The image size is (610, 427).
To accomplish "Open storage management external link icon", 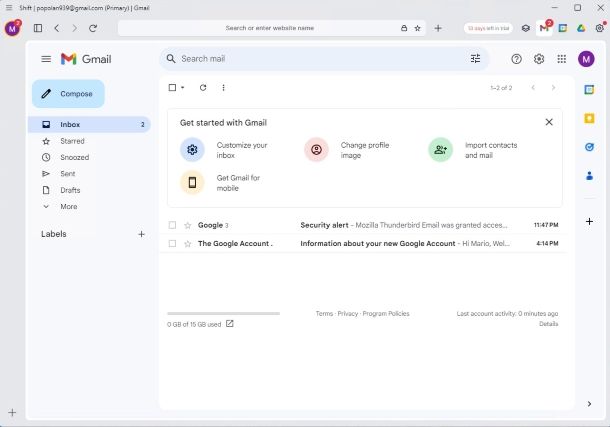I will click(230, 324).
